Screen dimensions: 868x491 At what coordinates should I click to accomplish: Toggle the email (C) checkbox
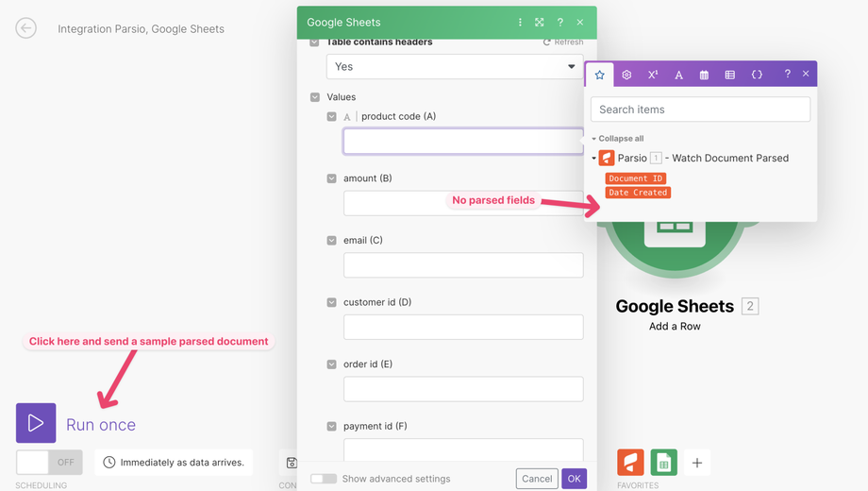(331, 241)
